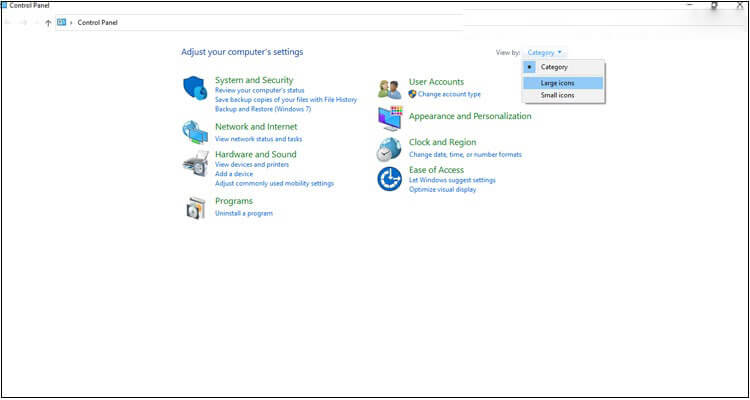Open the User Accounts people icon

(x=389, y=89)
